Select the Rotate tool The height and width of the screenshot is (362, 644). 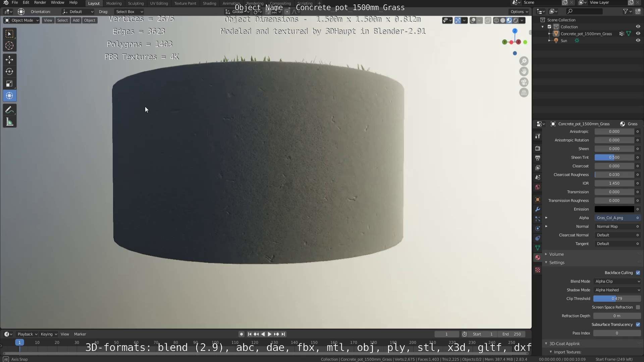(9, 72)
